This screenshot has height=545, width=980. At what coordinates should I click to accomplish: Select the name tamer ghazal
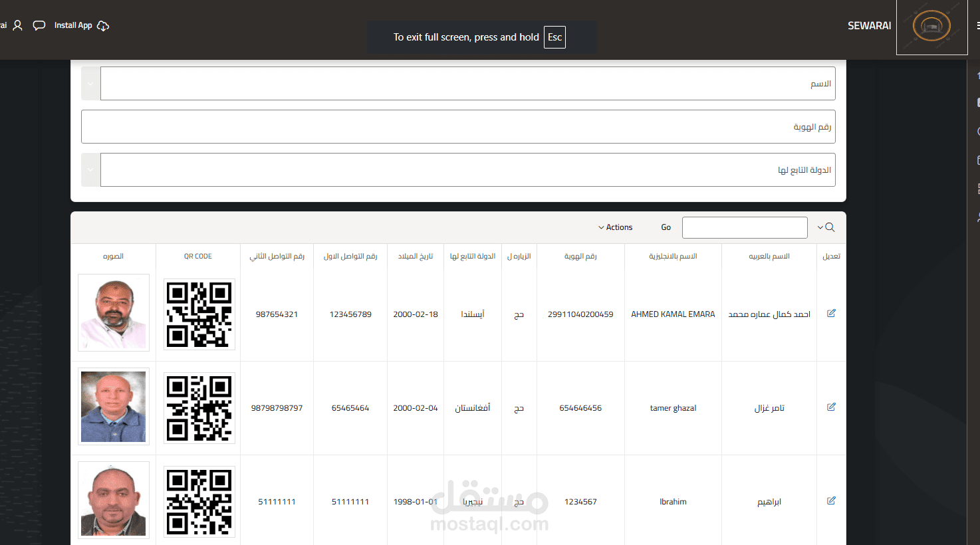pyautogui.click(x=673, y=408)
